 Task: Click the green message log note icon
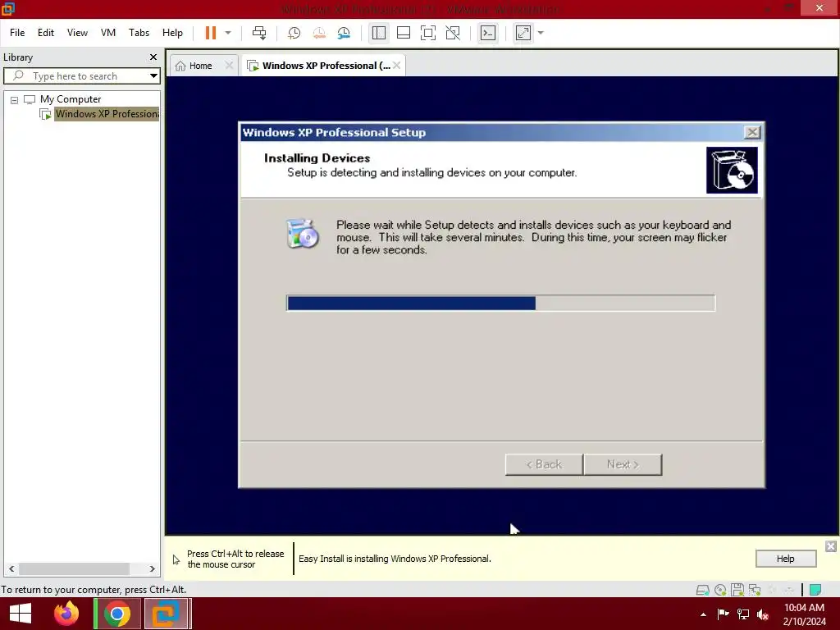tap(815, 590)
